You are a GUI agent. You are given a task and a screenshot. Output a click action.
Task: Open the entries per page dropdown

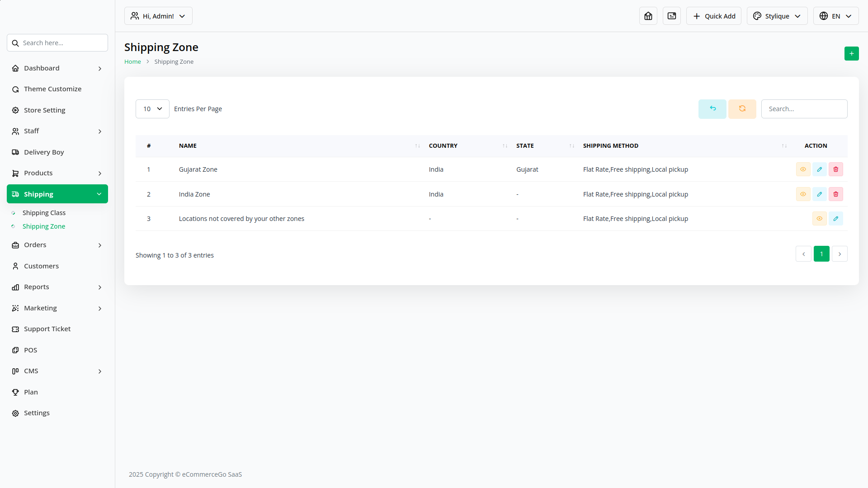152,109
